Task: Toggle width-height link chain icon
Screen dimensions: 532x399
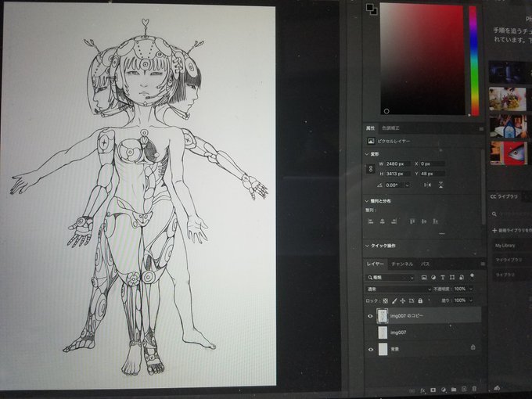Action: 371,169
